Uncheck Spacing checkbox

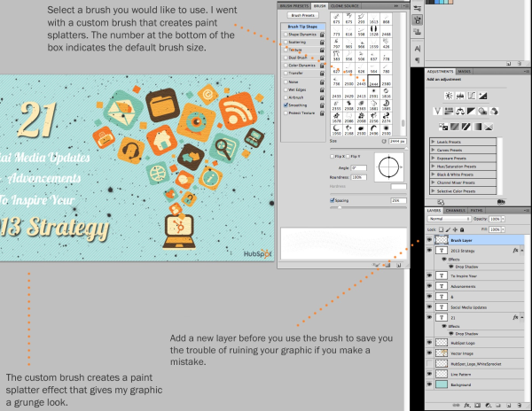click(x=332, y=200)
